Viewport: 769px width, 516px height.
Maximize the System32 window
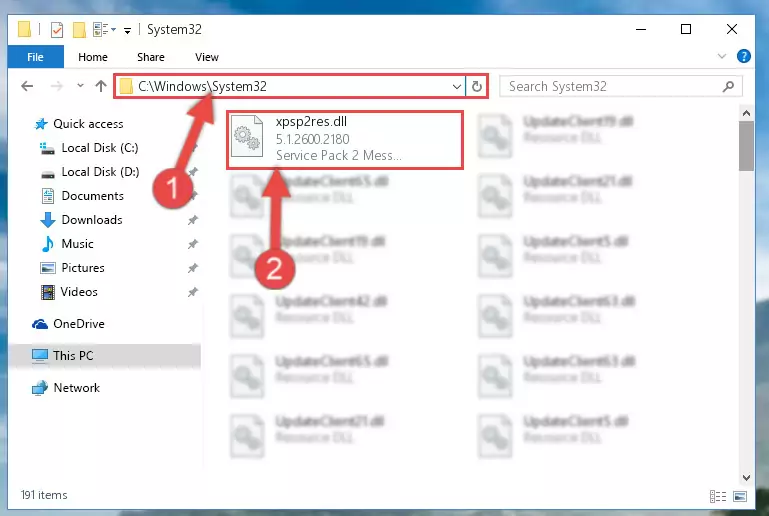(686, 29)
